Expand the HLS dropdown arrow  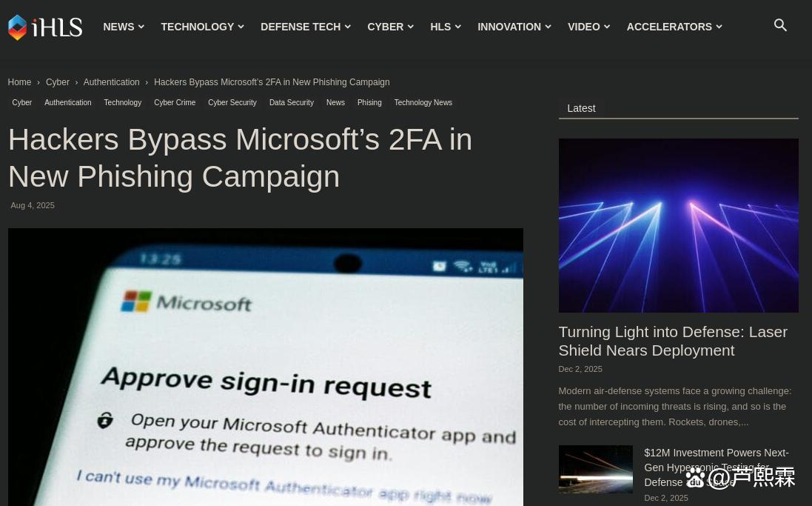[457, 27]
